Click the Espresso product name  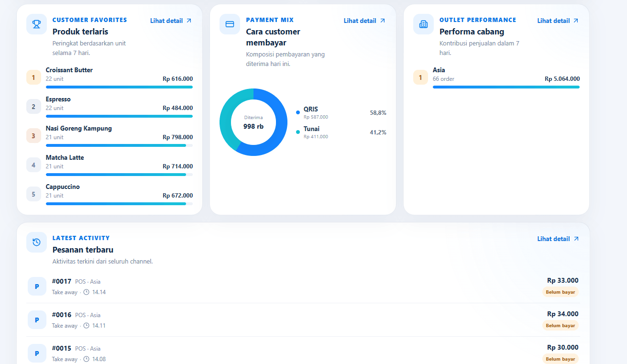[x=58, y=99]
